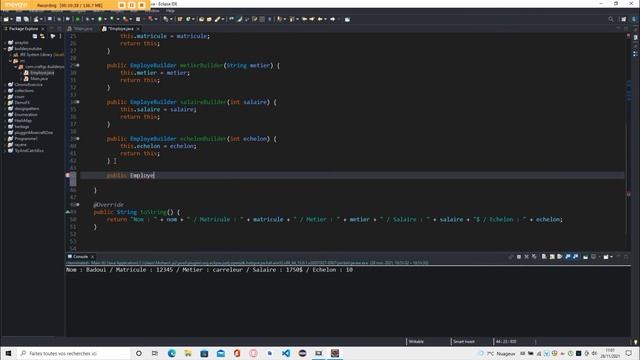The image size is (640, 360).
Task: Expand the heritage project node
Action: [5, 127]
